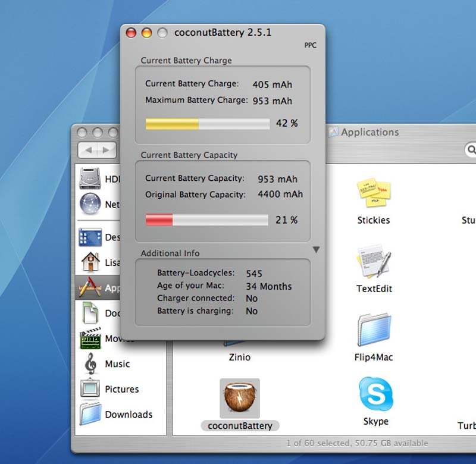This screenshot has height=464, width=476.
Task: Open the Movies clapperboard icon in sidebar
Action: pos(90,338)
